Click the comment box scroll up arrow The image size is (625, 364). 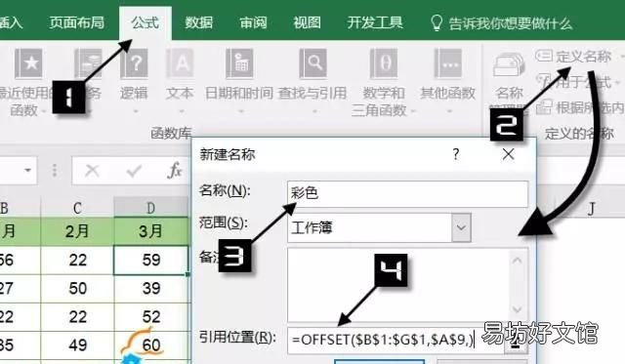point(517,261)
